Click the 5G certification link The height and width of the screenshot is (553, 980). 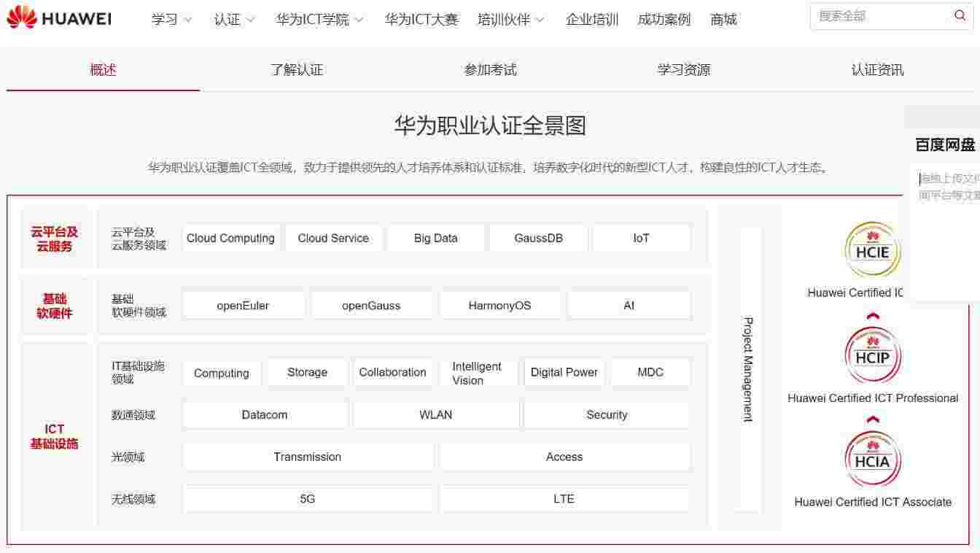click(307, 499)
